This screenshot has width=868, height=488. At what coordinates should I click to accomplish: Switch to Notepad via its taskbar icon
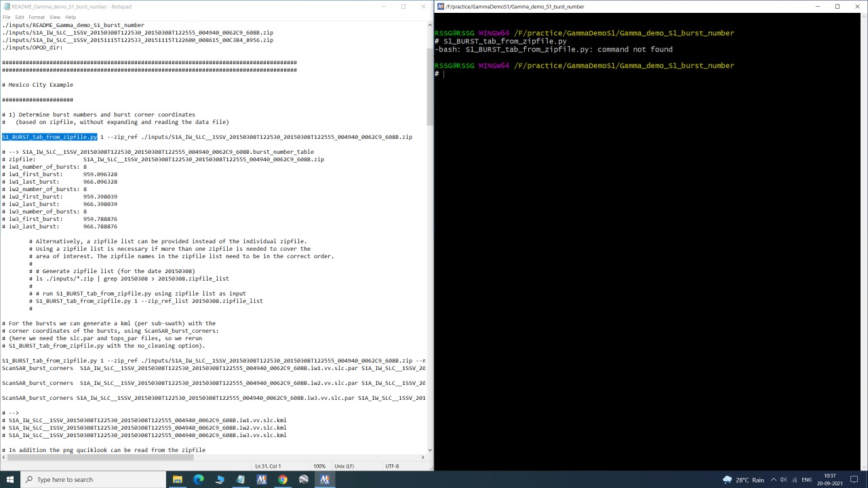241,479
